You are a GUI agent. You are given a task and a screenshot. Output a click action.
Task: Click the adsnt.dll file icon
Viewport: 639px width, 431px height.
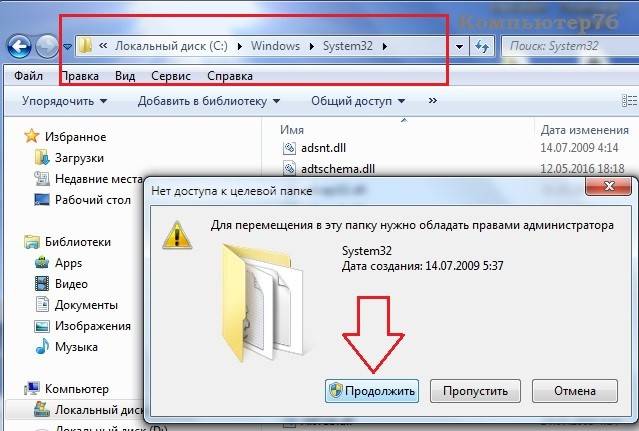289,148
